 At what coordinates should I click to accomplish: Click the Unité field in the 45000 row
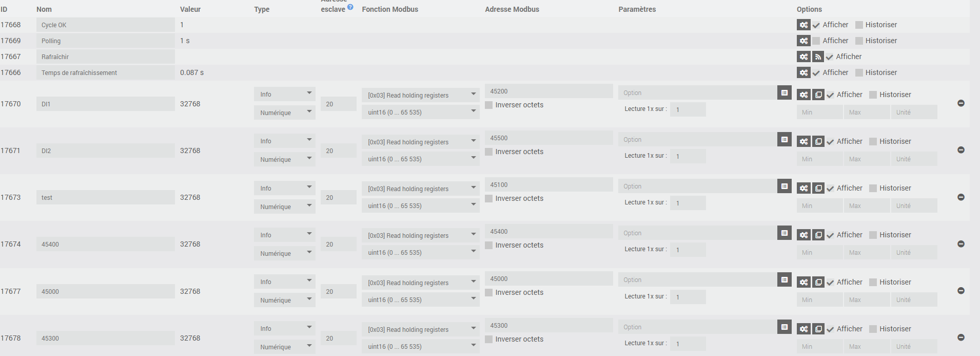click(x=914, y=299)
